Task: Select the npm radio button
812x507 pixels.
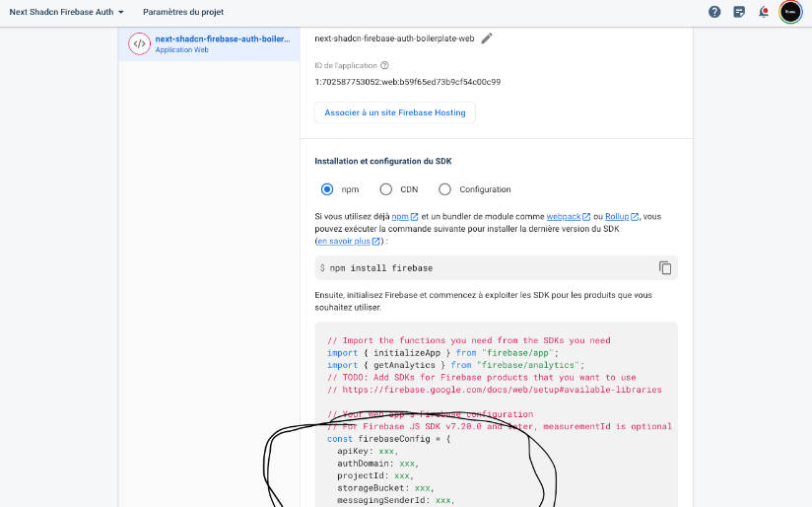Action: [327, 189]
